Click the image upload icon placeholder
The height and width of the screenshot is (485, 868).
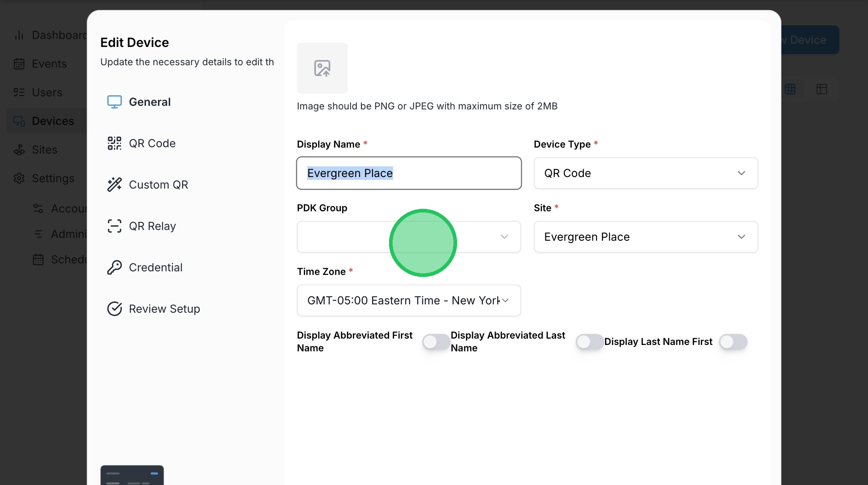[322, 68]
